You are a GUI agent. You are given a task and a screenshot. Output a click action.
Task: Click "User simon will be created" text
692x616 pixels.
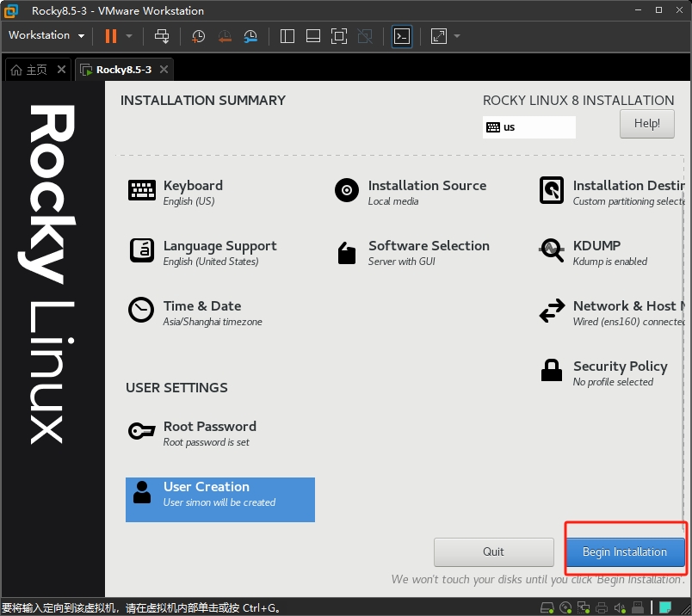point(219,502)
